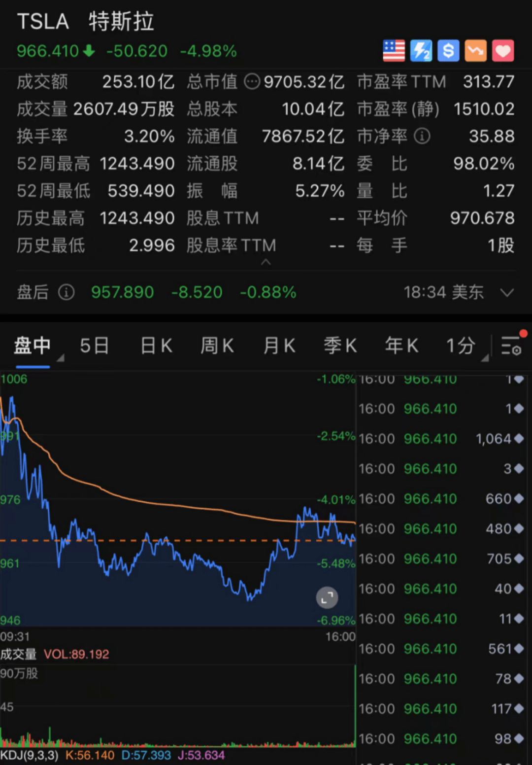
Task: Tap the J:53.634 indicator value
Action: (201, 756)
